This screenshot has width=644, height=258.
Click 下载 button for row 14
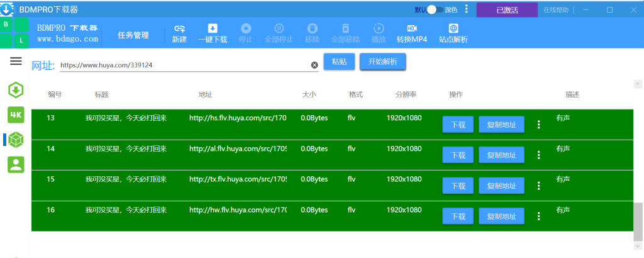(x=458, y=155)
